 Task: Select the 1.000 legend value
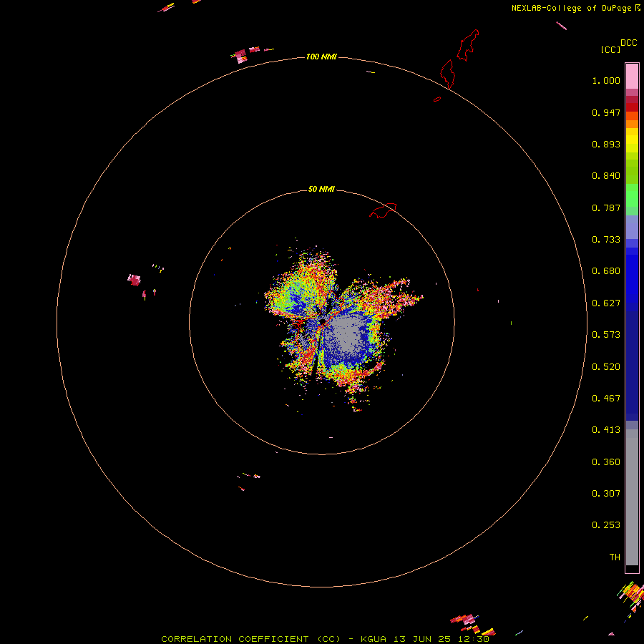[x=606, y=80]
